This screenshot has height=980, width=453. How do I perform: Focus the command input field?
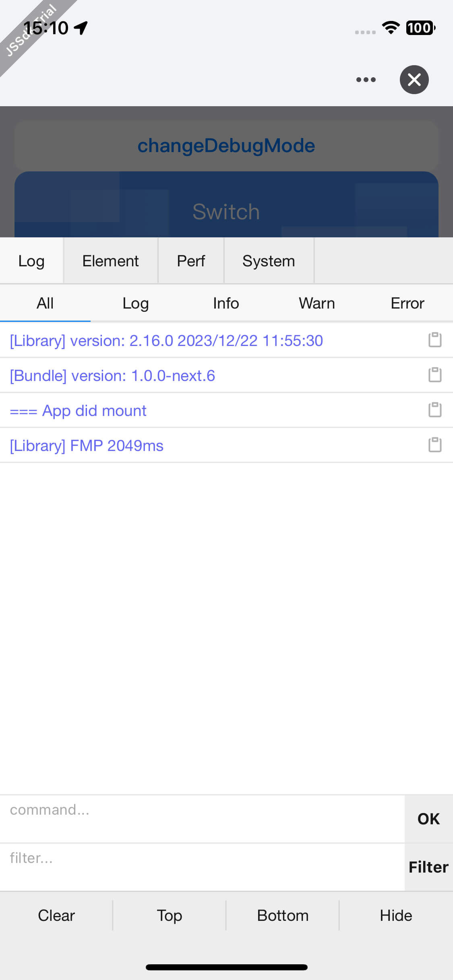tap(202, 819)
